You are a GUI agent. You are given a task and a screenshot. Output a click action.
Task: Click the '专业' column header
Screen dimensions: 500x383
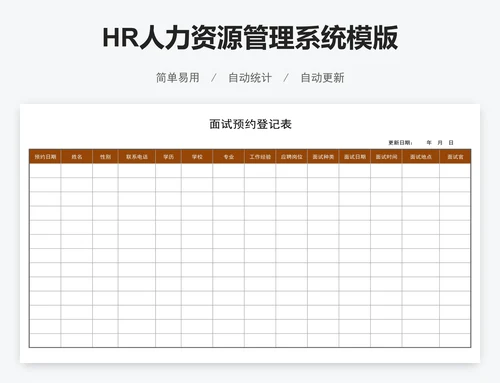pyautogui.click(x=229, y=157)
